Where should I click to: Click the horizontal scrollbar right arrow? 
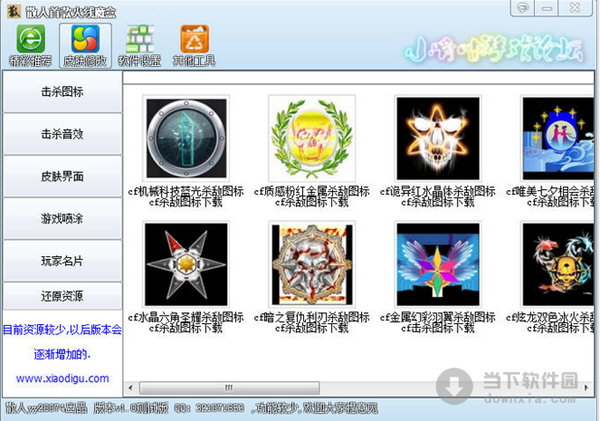tap(586, 388)
